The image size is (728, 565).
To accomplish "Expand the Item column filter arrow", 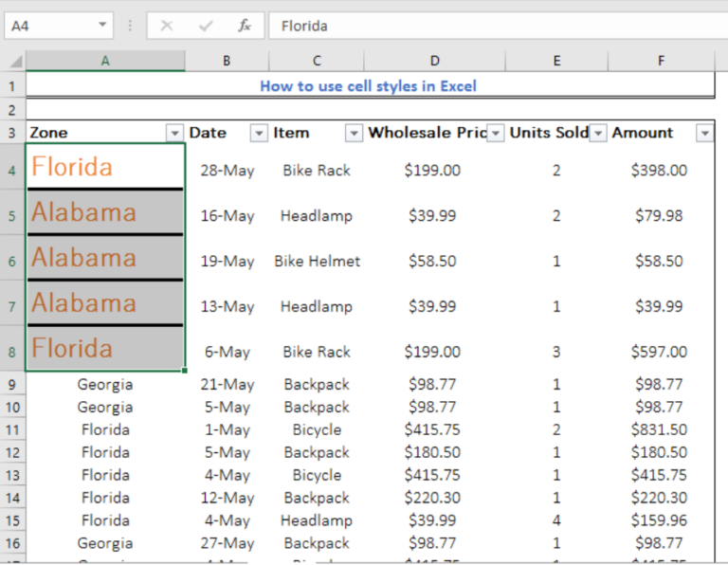I will [354, 134].
